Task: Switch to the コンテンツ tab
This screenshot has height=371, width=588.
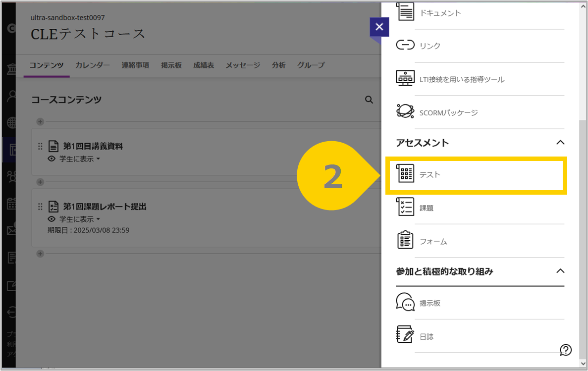Action: pyautogui.click(x=47, y=65)
